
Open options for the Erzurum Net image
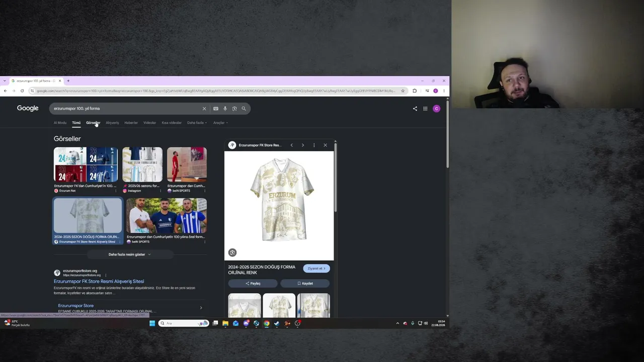pos(116,191)
